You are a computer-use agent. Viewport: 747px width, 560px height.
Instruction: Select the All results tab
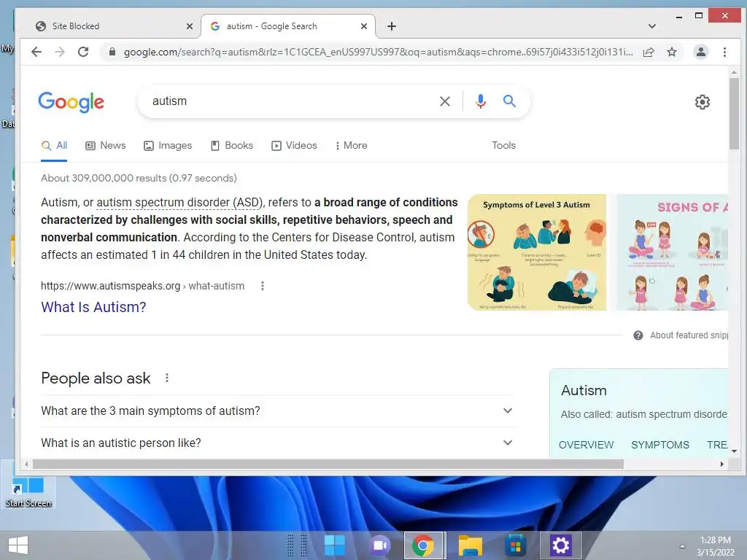[x=54, y=146]
